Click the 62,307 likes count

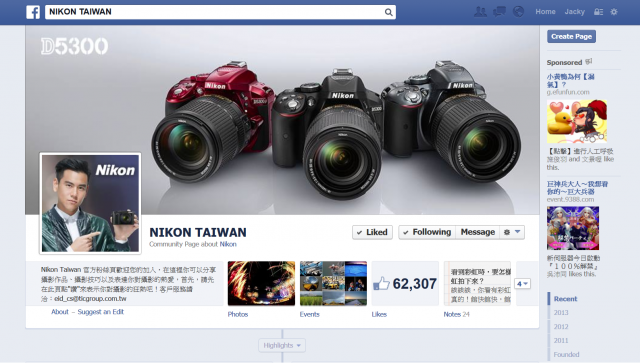415,283
